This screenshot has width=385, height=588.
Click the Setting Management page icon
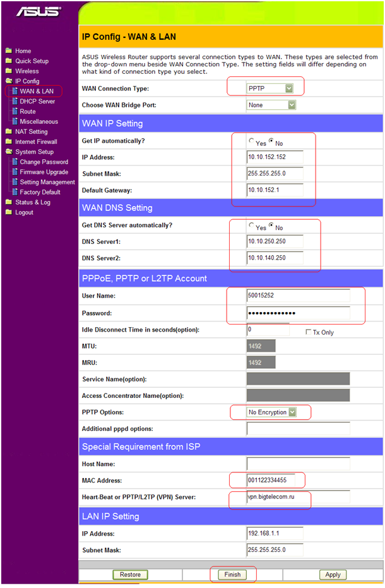[x=15, y=183]
